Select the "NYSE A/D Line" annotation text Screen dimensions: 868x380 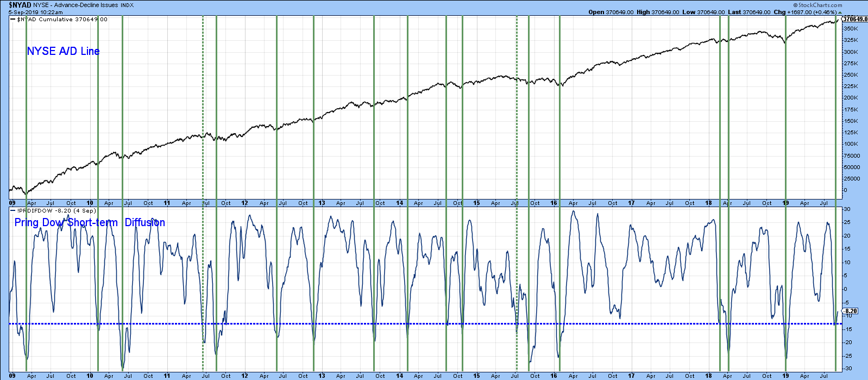tap(63, 51)
